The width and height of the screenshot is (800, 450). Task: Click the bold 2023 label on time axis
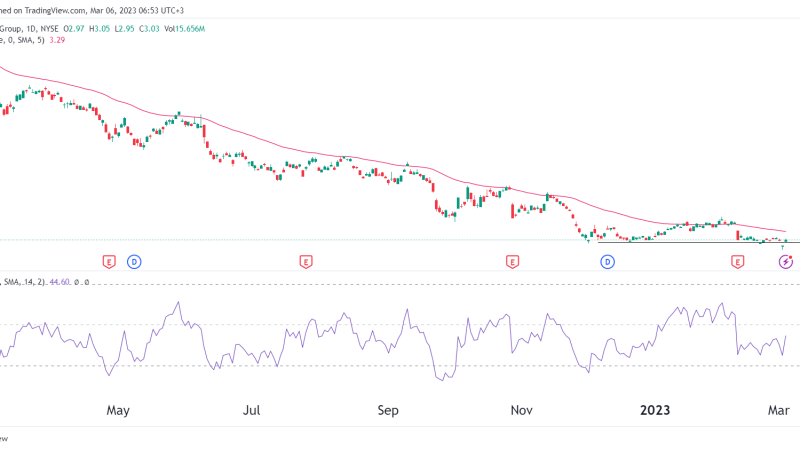pyautogui.click(x=655, y=410)
